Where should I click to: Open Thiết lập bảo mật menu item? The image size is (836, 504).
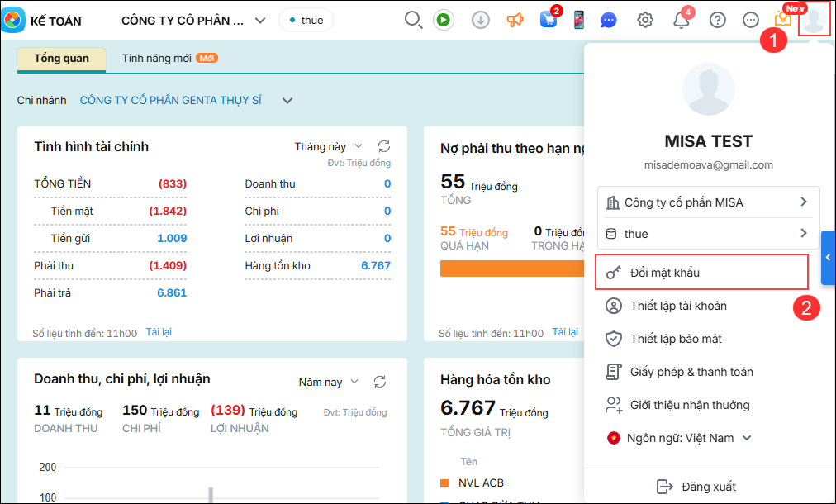pos(676,339)
